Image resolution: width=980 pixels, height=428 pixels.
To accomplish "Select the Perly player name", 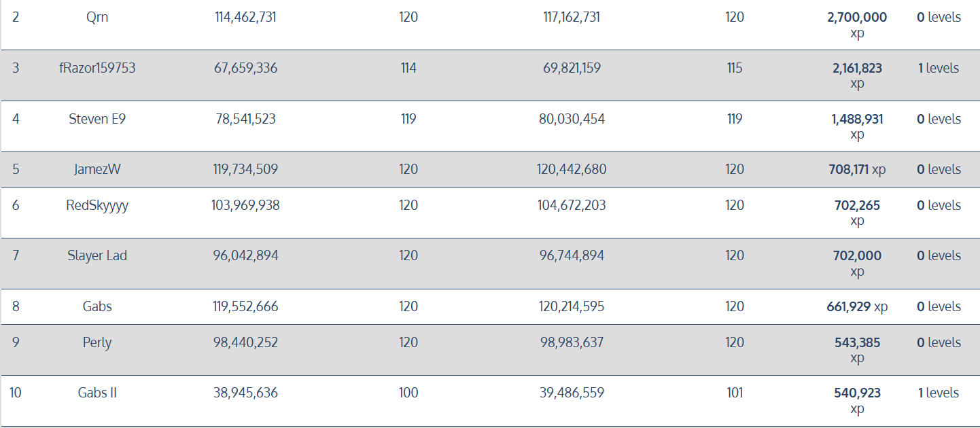I will click(97, 342).
